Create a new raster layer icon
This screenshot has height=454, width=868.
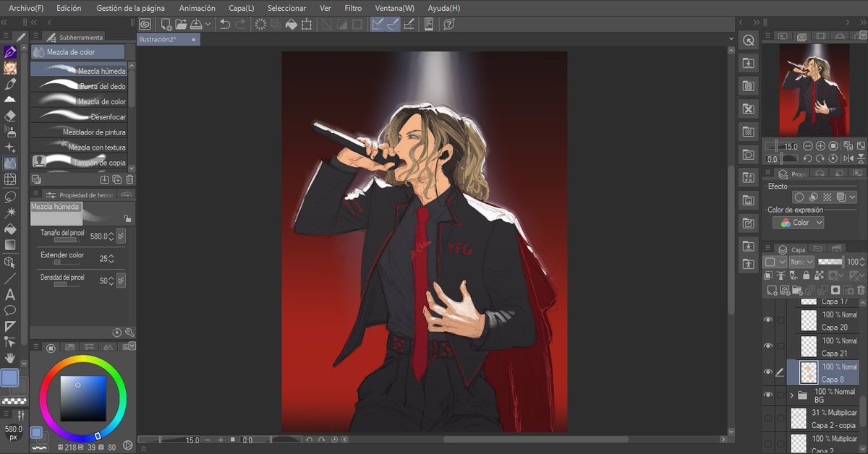[x=771, y=290]
